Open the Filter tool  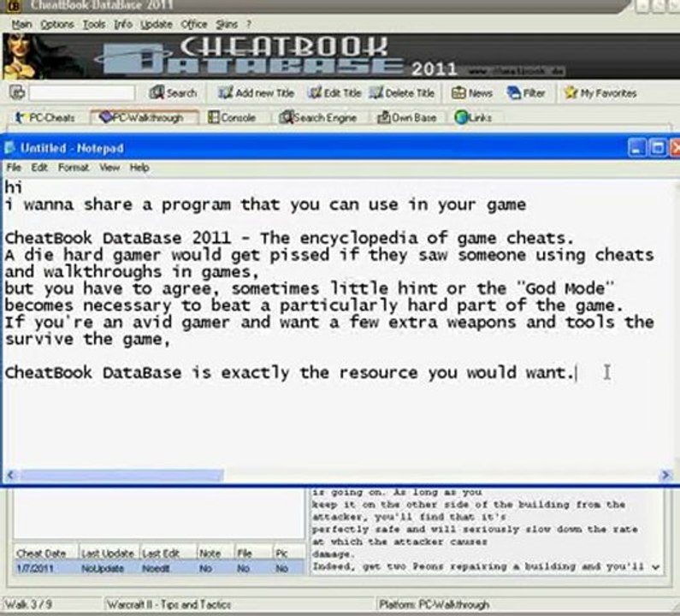click(526, 92)
